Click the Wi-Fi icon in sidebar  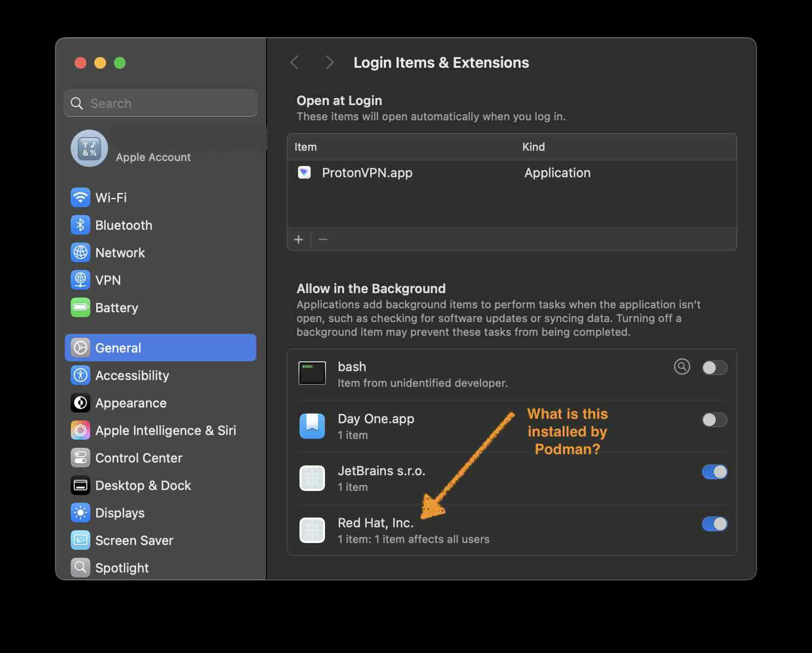[81, 197]
